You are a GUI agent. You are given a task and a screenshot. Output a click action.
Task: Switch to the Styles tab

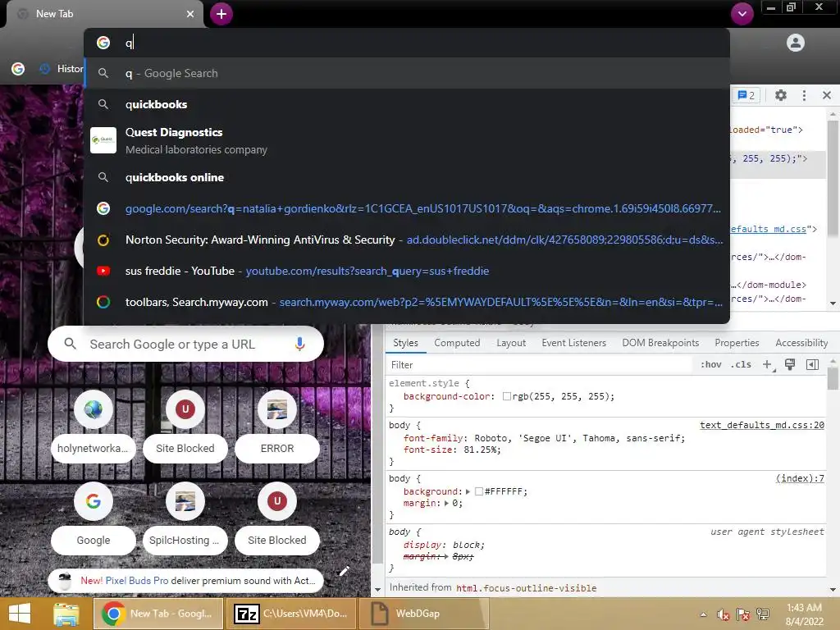point(405,343)
